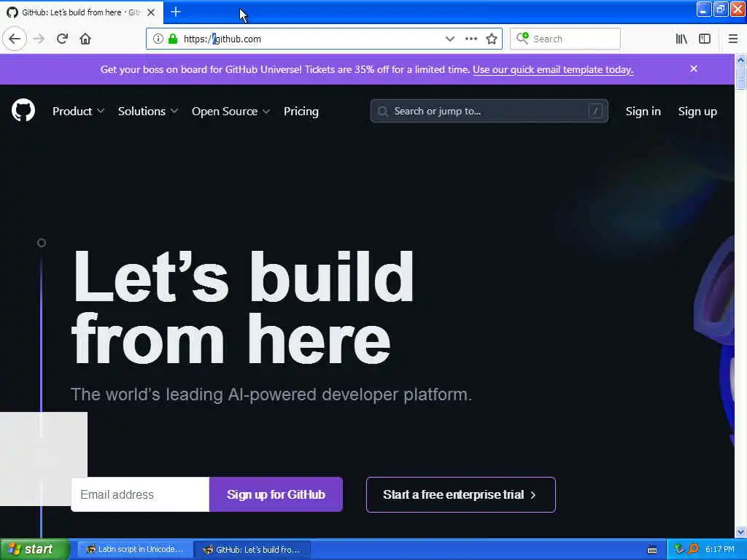The width and height of the screenshot is (747, 560).
Task: Click the green padlock security icon
Action: [x=173, y=39]
